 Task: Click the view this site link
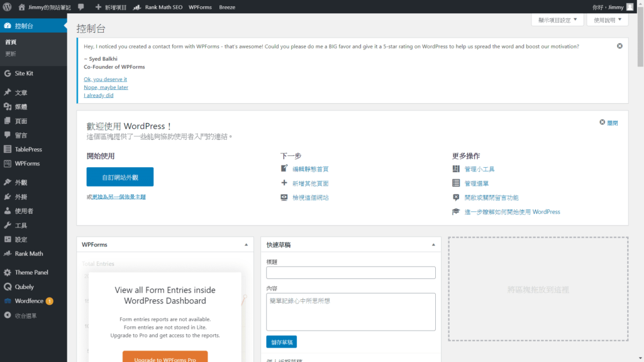[311, 197]
